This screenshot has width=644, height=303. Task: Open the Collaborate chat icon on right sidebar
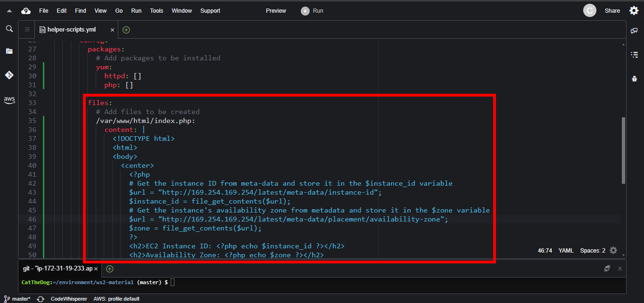(634, 31)
